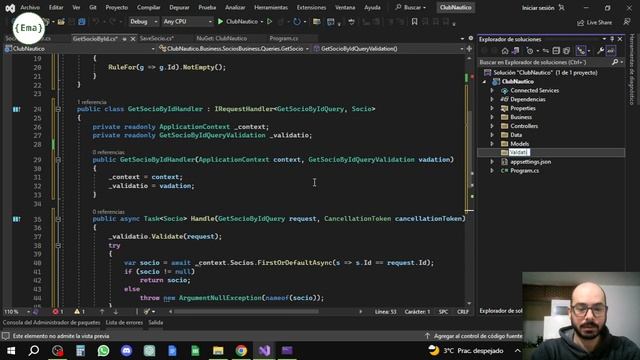Viewport: 640px width, 360px height.
Task: Open WhatsApp from the taskbar
Action: click(103, 351)
